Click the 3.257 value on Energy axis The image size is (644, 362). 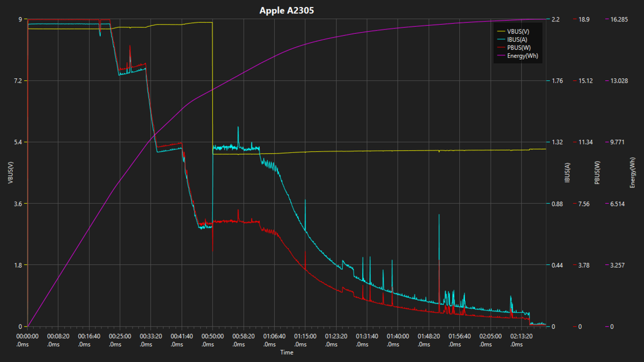617,265
